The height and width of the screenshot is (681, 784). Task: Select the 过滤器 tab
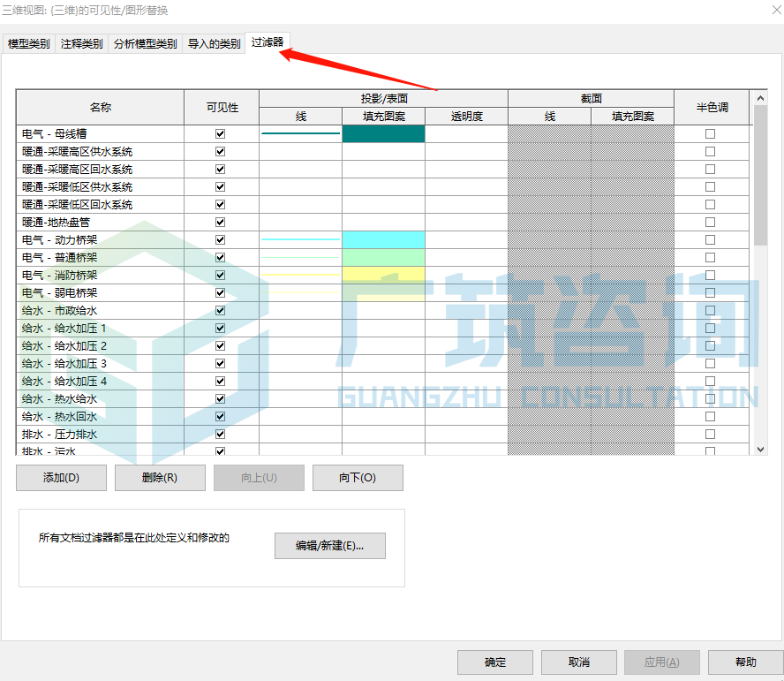[268, 42]
